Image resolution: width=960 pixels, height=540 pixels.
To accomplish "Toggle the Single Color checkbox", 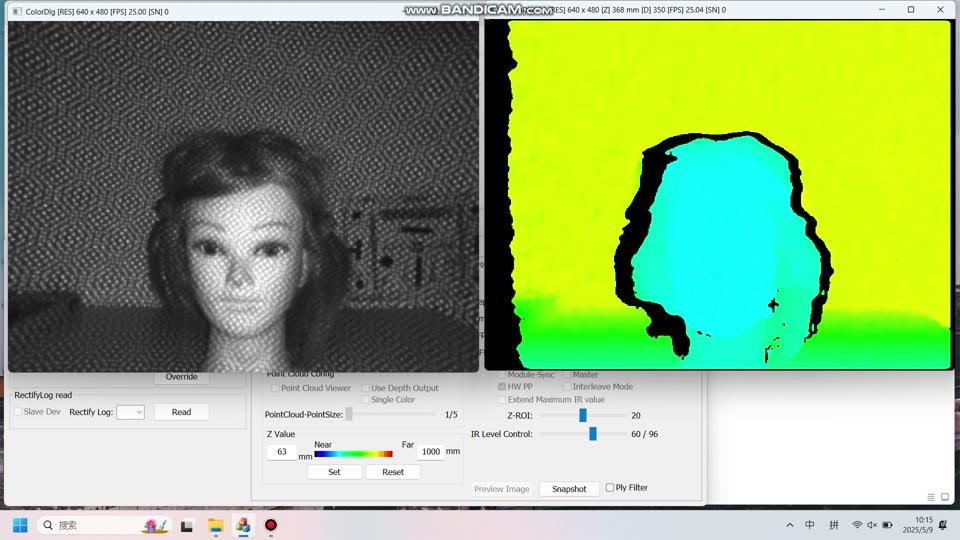I will (x=366, y=400).
